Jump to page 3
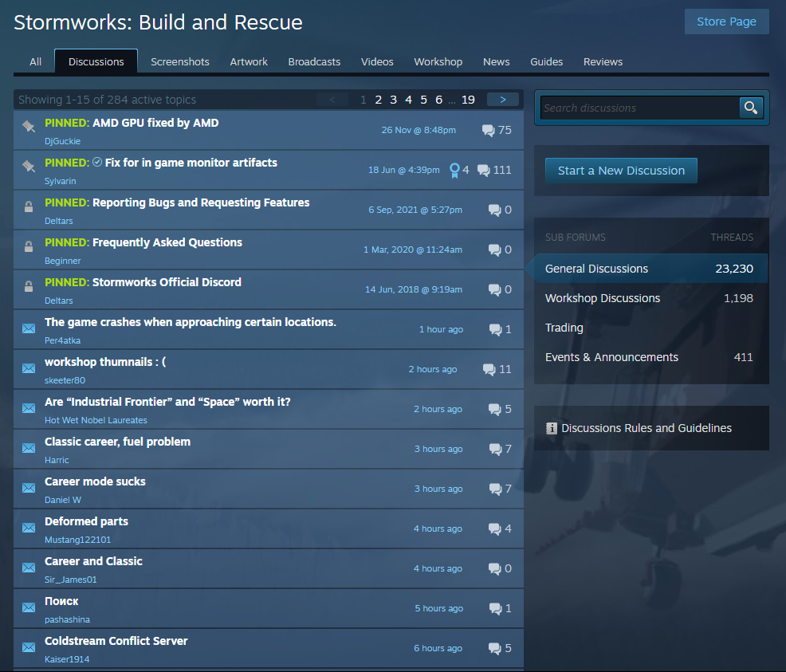This screenshot has width=786, height=672. coord(394,100)
